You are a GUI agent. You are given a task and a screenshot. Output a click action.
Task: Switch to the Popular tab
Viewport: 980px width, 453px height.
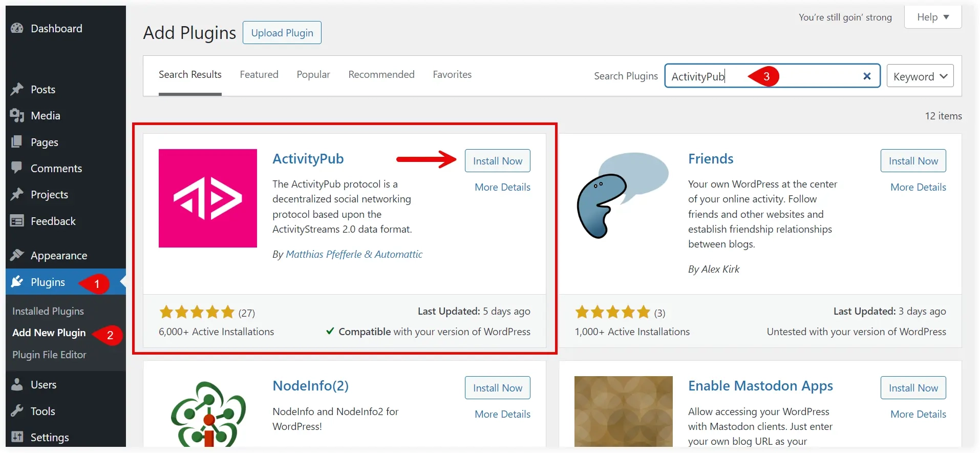[x=313, y=74]
